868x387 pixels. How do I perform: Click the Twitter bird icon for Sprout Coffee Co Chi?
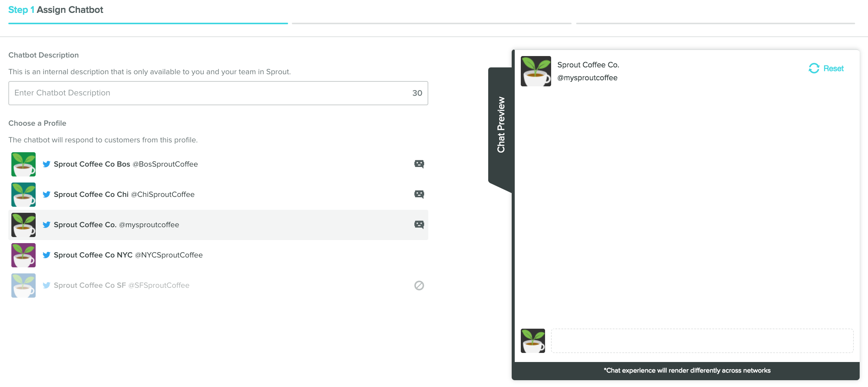point(46,194)
